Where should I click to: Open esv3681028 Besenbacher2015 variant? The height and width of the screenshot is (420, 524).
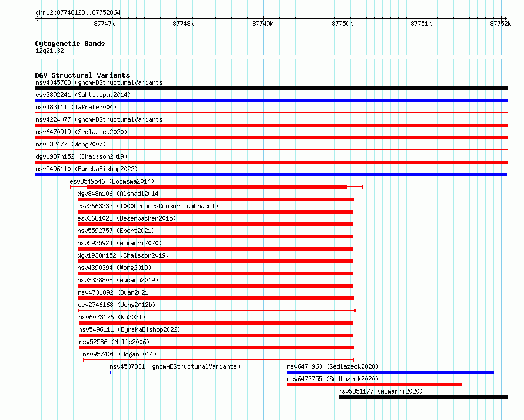pyautogui.click(x=127, y=218)
